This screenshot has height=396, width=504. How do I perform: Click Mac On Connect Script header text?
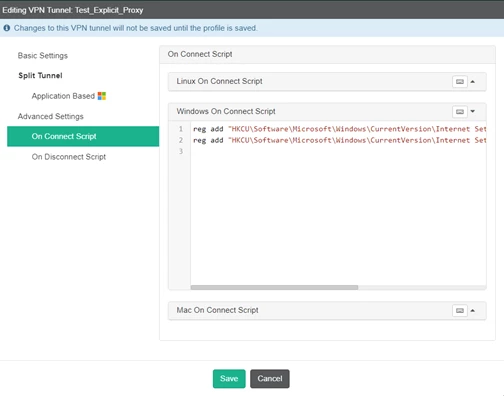click(217, 310)
